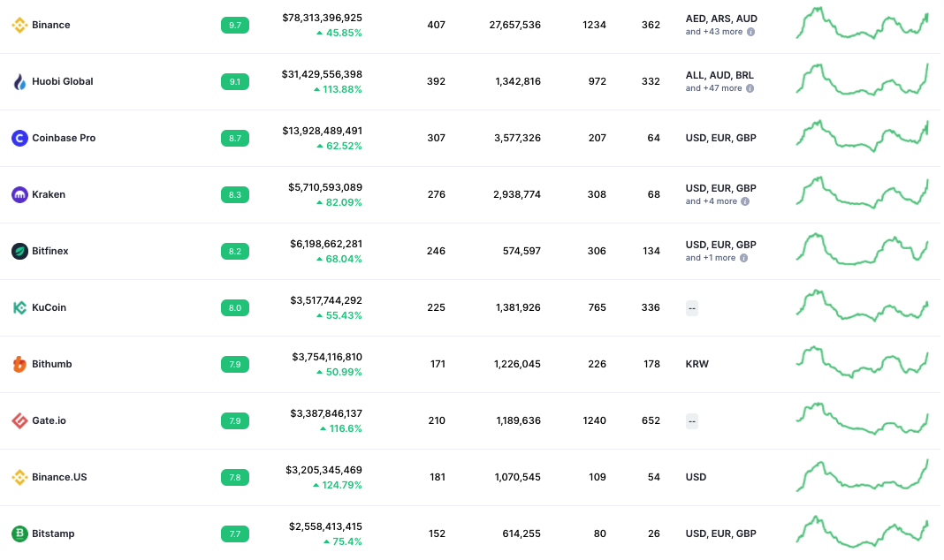Click the Bitfinex volume sparkline graph
This screenshot has height=560, width=944.
tap(862, 249)
